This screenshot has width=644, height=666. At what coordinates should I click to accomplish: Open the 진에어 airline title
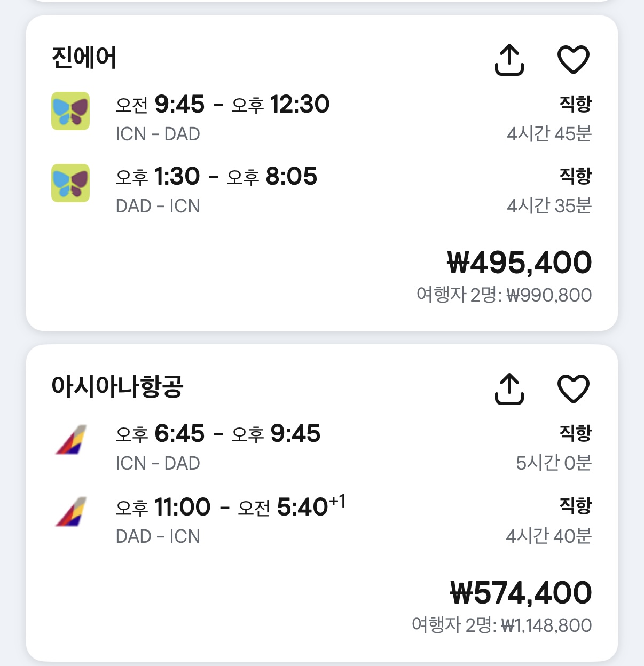[84, 58]
